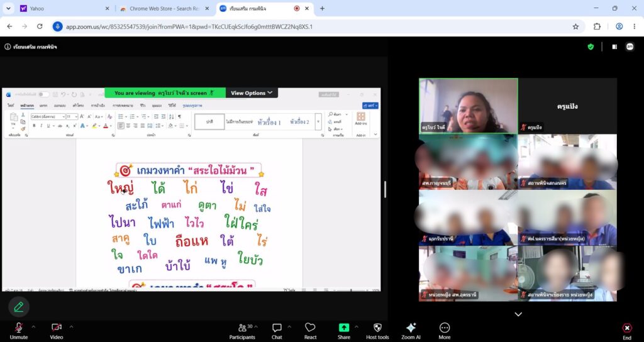This screenshot has width=644, height=342.
Task: Open Zoom AI companion
Action: [411, 331]
